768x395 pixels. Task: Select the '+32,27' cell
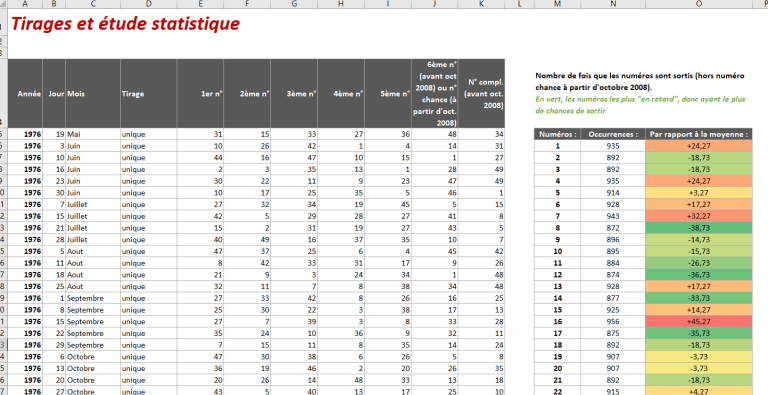[699, 216]
